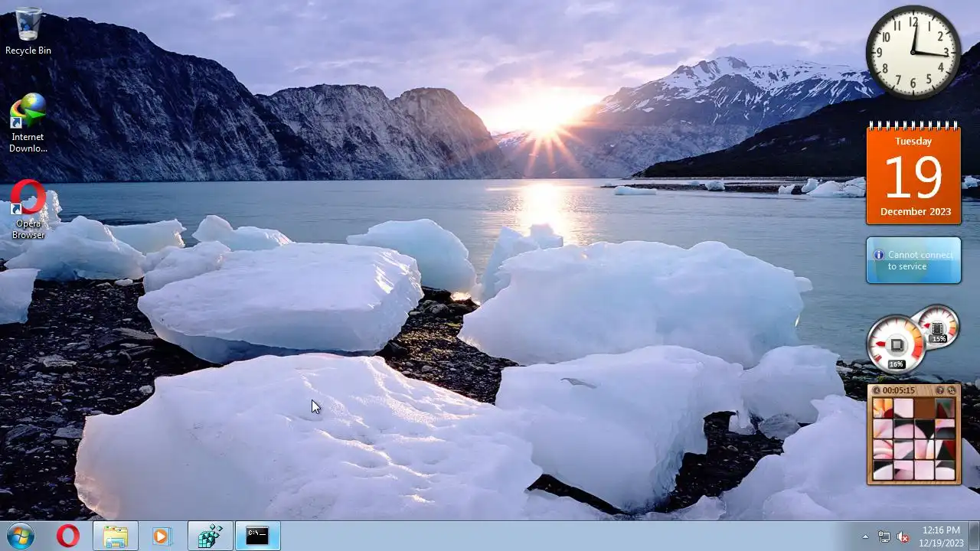Pause the picture puzzle timer icon

[877, 390]
